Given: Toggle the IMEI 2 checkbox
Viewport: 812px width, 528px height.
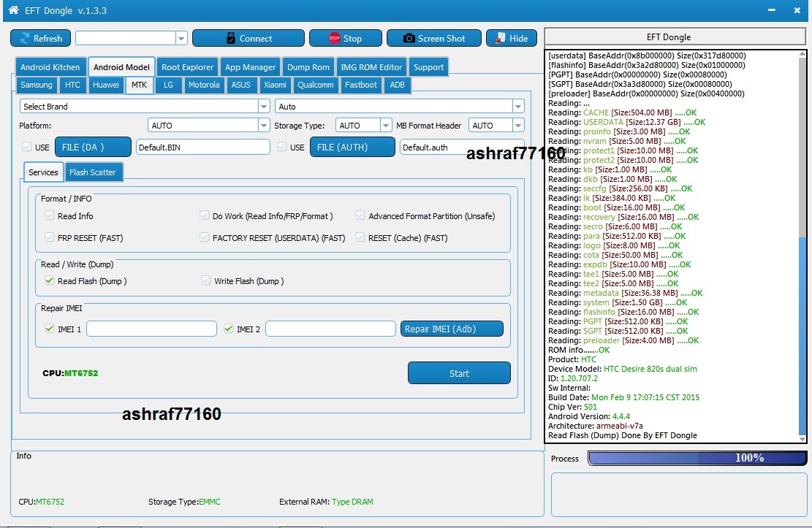Looking at the screenshot, I should (228, 328).
